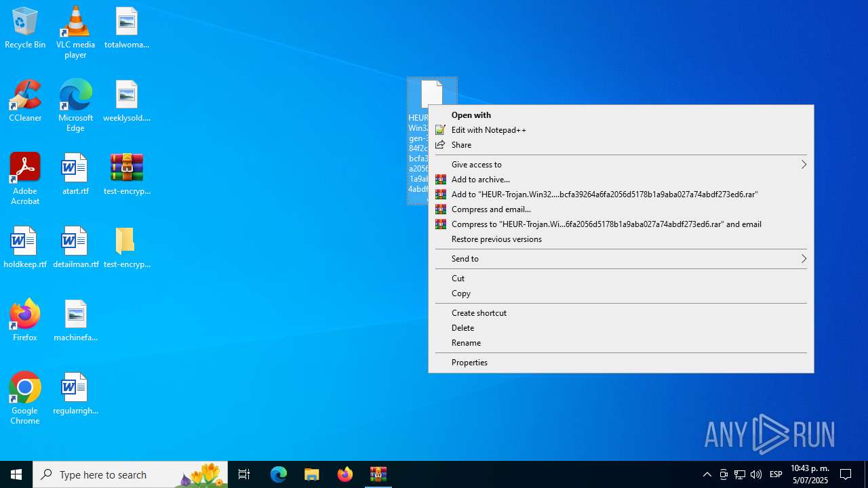Viewport: 868px width, 488px height.
Task: Choose Edit with Notepad++
Action: tap(621, 130)
